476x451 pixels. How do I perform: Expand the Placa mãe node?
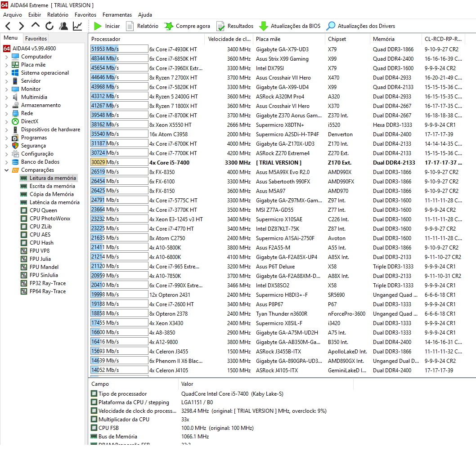pos(6,65)
